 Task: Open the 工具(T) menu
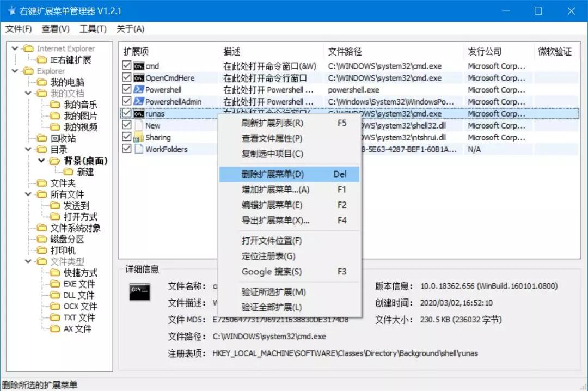(93, 29)
